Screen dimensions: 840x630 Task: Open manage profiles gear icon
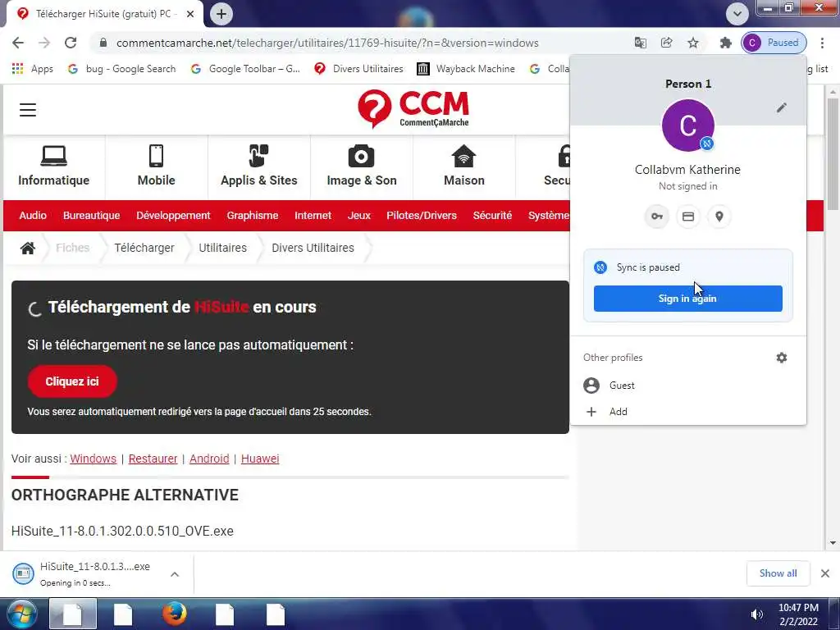pos(782,358)
